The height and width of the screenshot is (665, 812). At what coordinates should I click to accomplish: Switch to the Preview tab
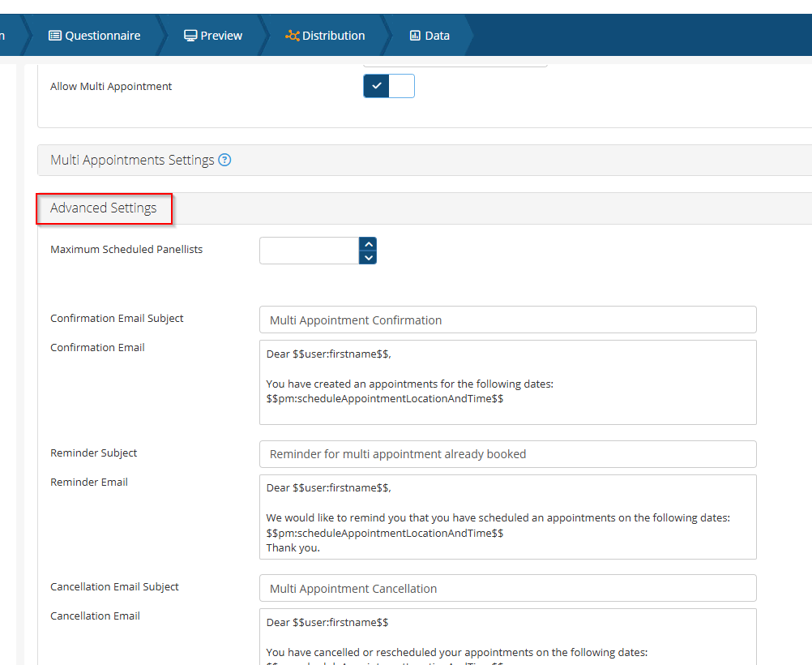point(213,36)
